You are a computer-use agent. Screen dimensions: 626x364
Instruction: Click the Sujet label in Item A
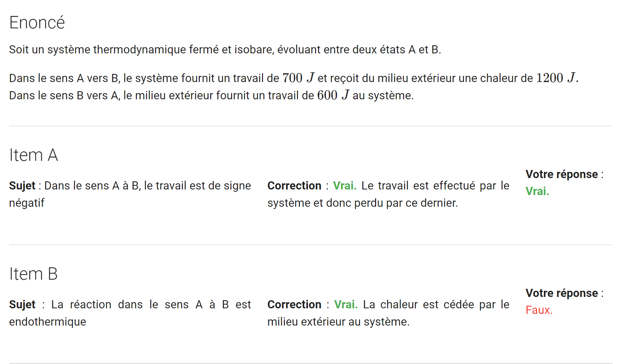(22, 186)
